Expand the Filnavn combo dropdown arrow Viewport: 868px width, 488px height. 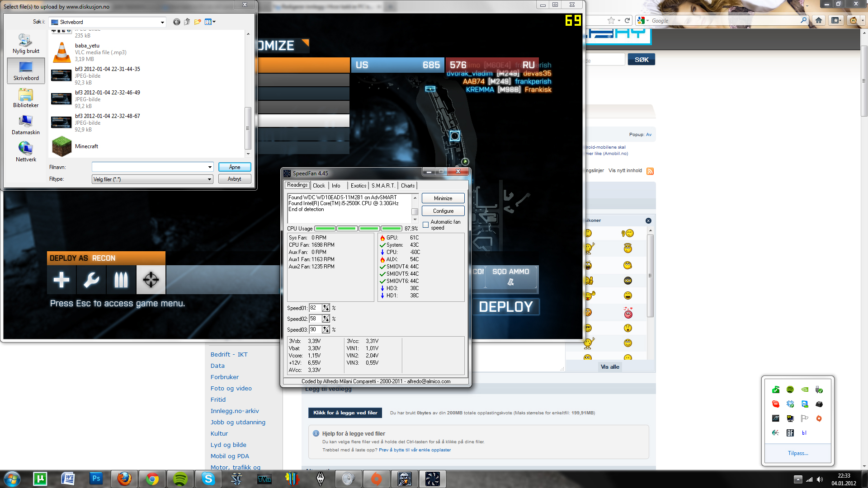(x=210, y=167)
